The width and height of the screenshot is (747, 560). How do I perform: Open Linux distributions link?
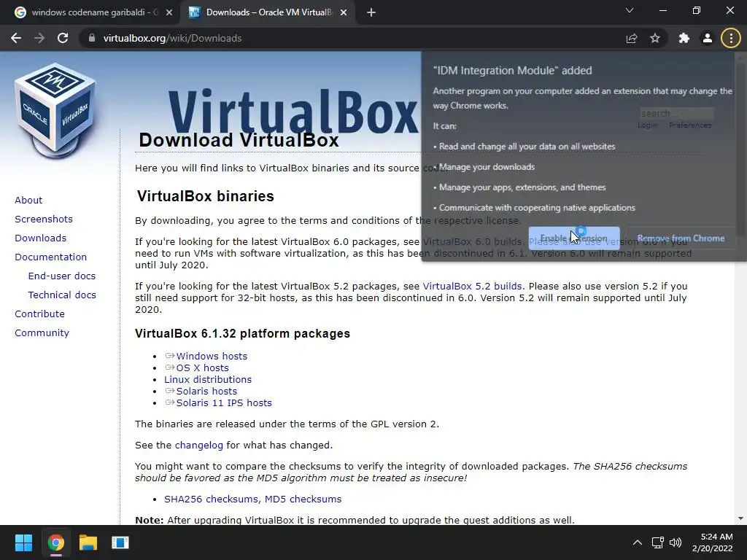(x=208, y=379)
